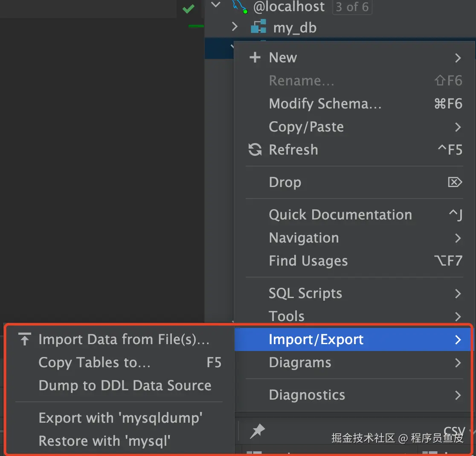Select Restore with 'mysql'
This screenshot has height=456, width=476.
coord(104,441)
